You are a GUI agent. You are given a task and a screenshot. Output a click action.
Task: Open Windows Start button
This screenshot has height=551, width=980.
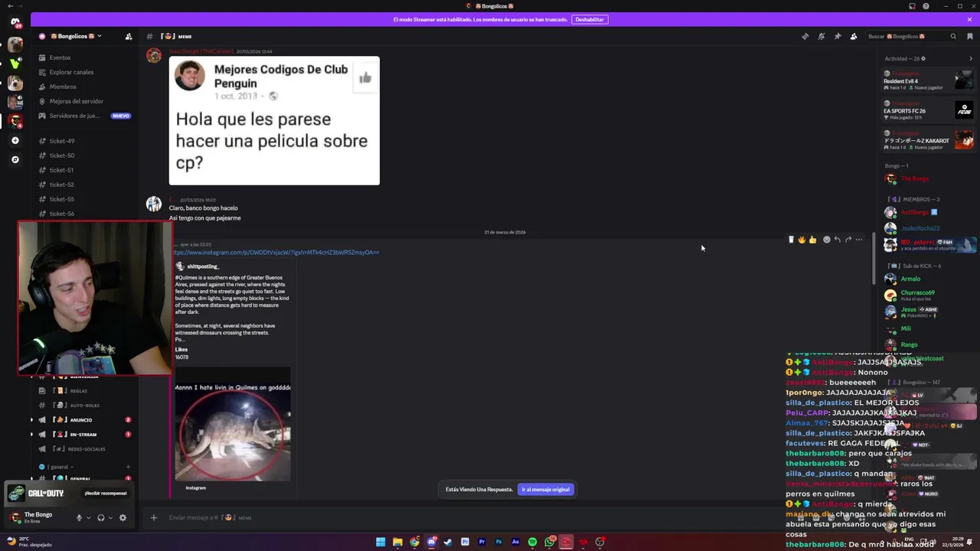pos(381,542)
